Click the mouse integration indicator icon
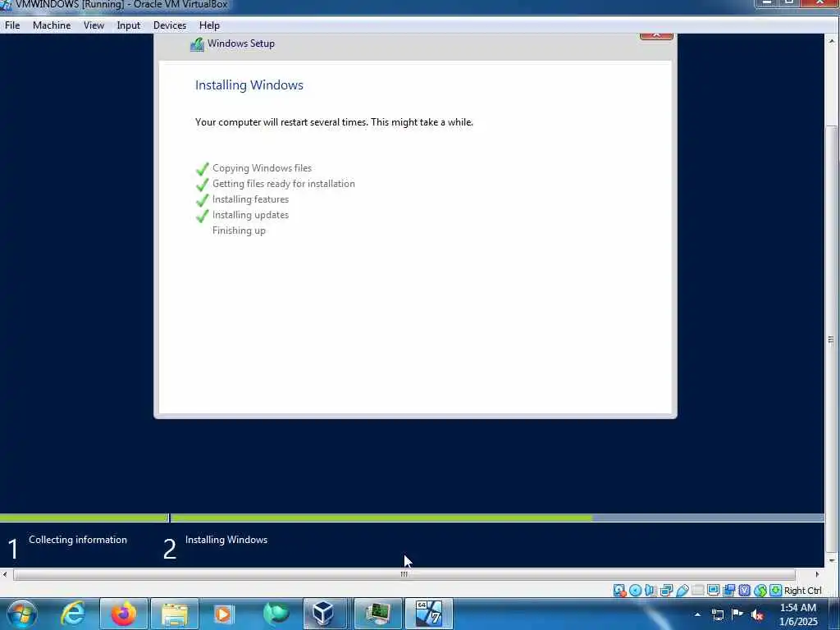Screen dimensions: 840x630 tap(760, 591)
